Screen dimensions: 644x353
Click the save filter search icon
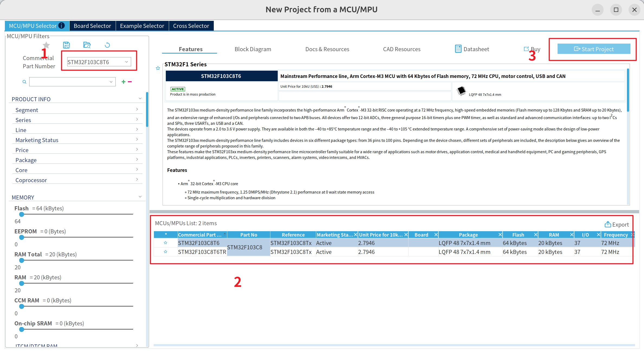point(66,45)
